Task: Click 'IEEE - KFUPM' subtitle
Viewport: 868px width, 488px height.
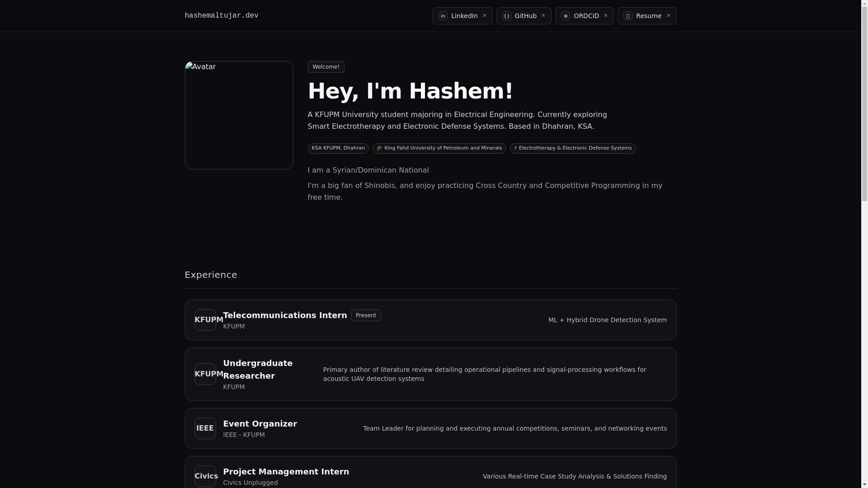Action: pyautogui.click(x=244, y=435)
